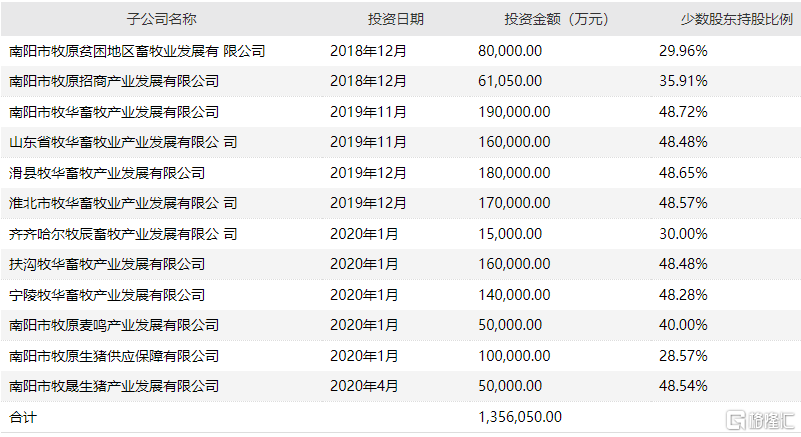Select 南阳市牧原贫困地区畜牧业发展有限公司 company name
Viewport: 801px width, 437px height.
(x=137, y=51)
